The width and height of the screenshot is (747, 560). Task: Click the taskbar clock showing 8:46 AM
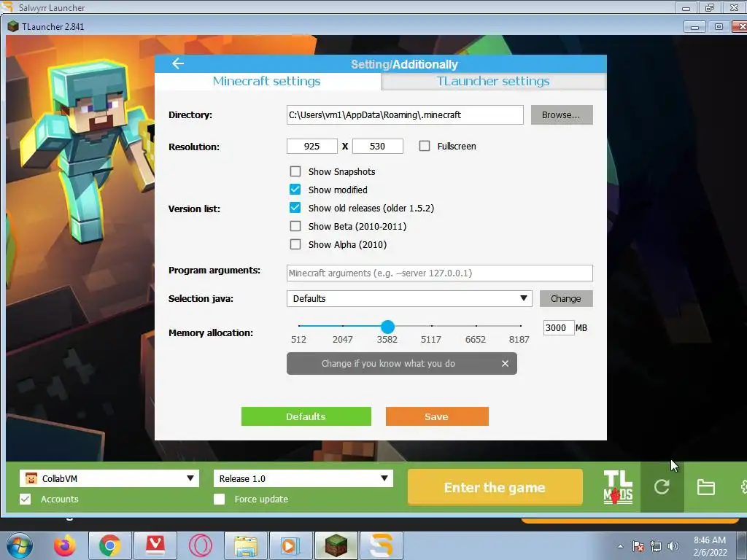[710, 546]
